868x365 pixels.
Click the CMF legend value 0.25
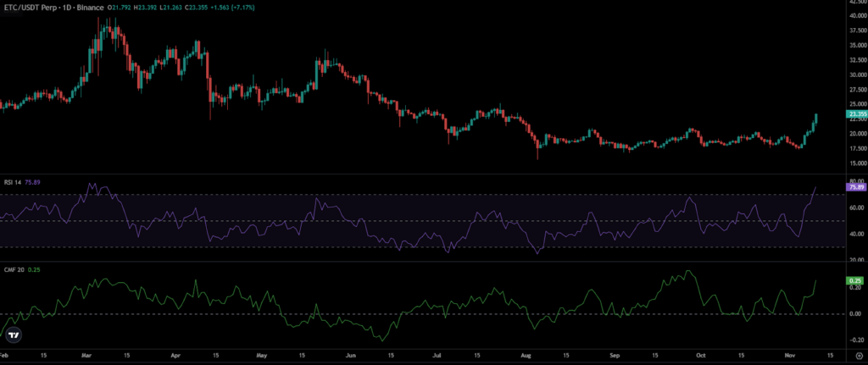(x=32, y=269)
